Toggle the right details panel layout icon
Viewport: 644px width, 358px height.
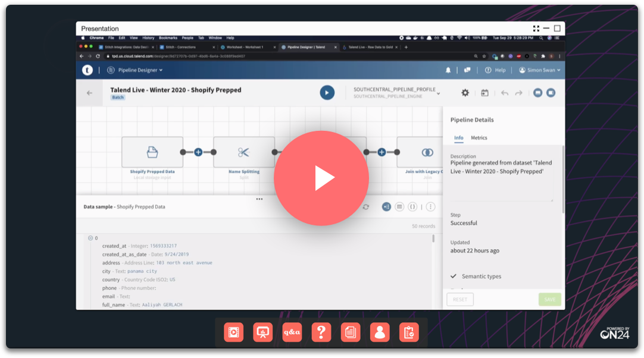pos(551,93)
